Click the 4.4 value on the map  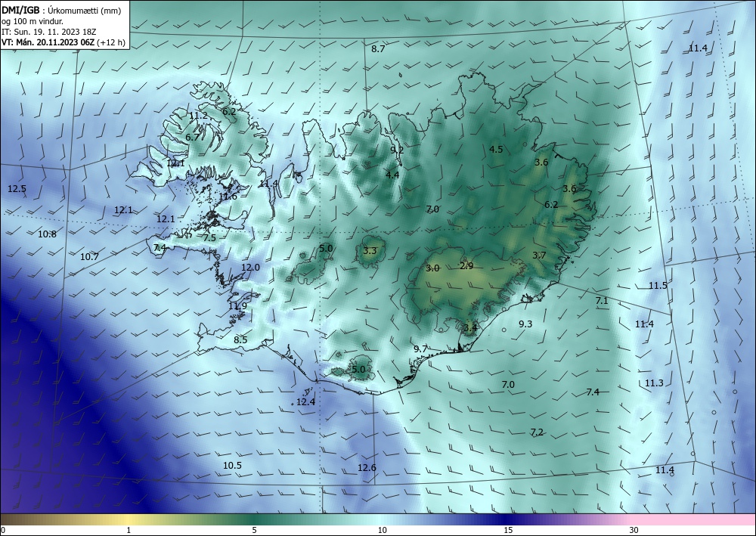click(392, 175)
